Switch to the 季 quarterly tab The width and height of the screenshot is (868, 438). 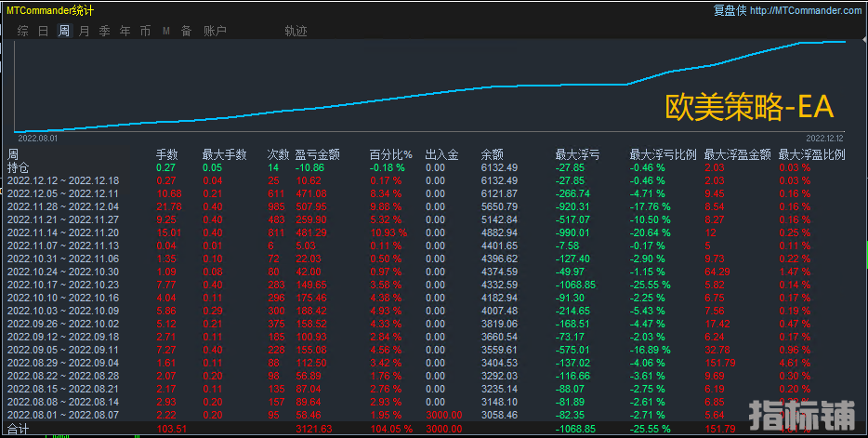click(105, 31)
